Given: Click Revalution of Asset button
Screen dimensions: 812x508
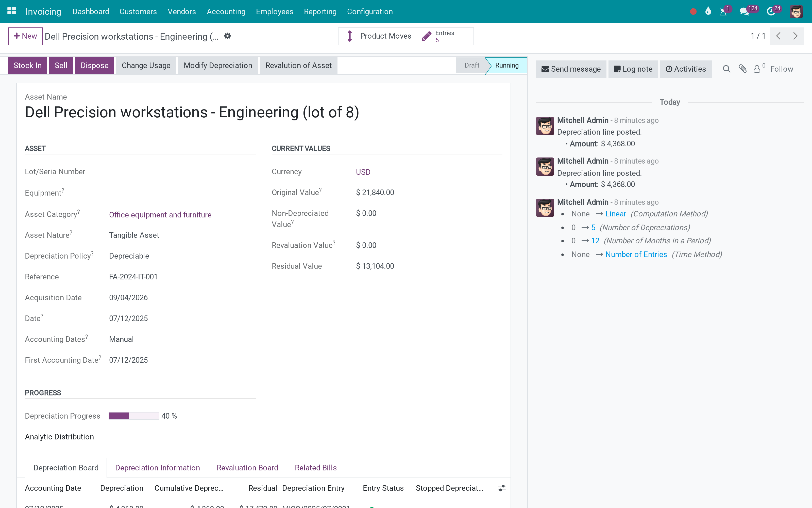Looking at the screenshot, I should point(298,66).
